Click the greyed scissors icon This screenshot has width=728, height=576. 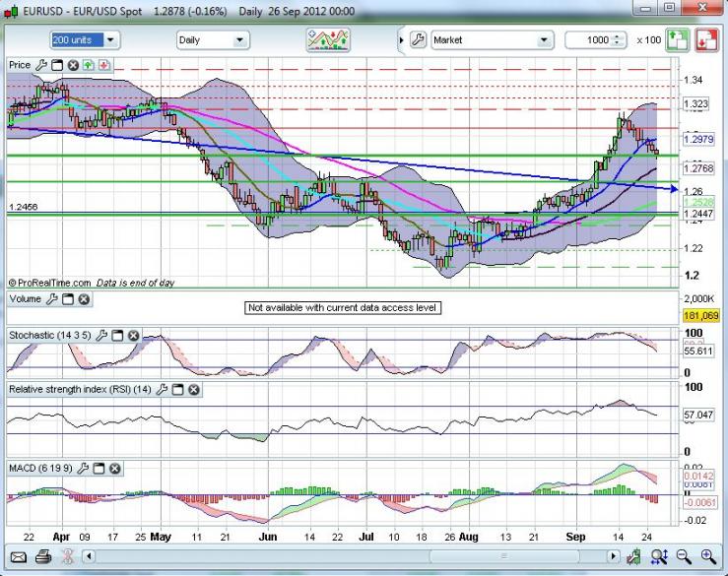68,556
